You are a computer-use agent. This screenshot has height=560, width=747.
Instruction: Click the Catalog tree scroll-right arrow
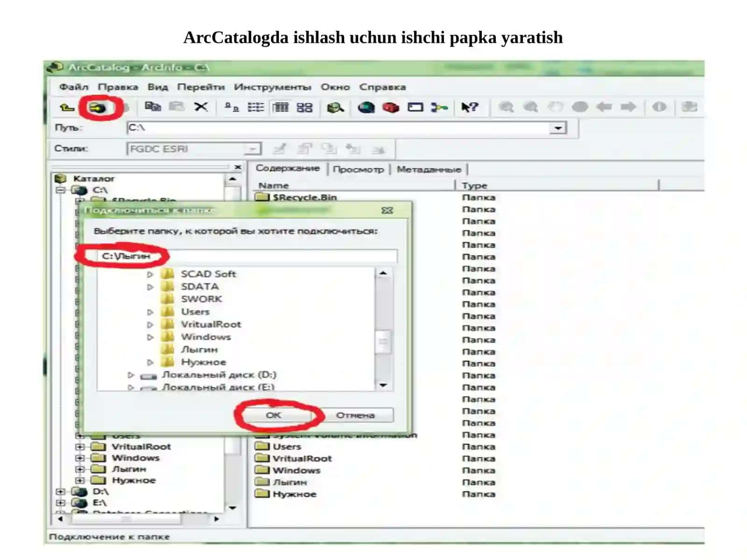216,519
